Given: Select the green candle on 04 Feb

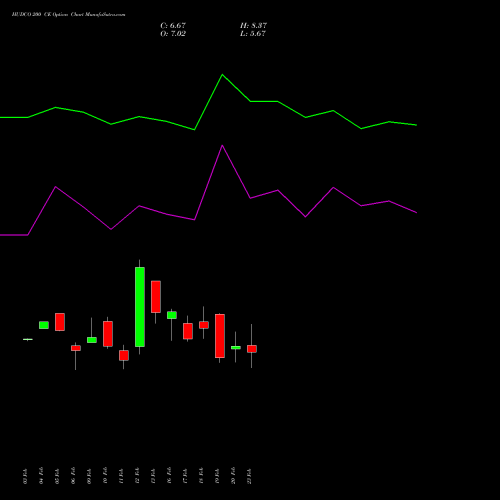Looking at the screenshot, I should tap(44, 325).
